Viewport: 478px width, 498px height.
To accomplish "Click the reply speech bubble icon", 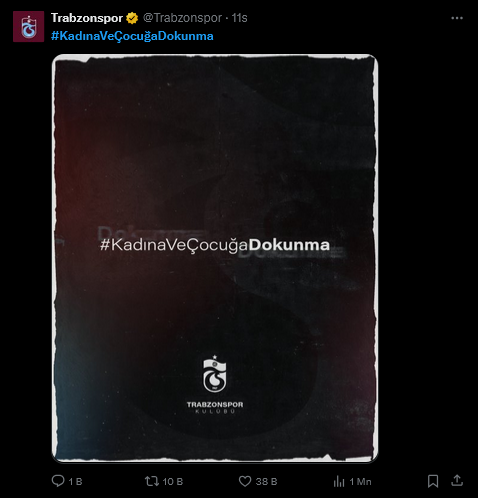I will tap(58, 481).
